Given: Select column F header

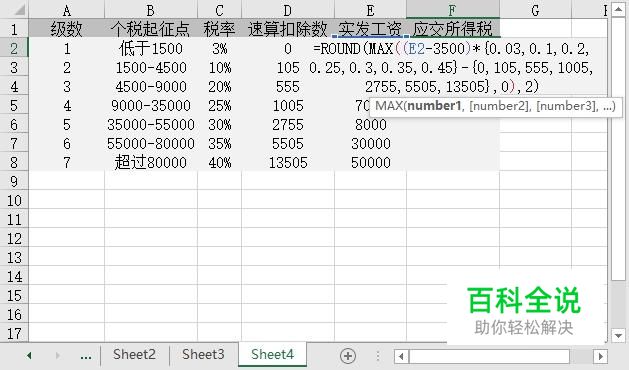Looking at the screenshot, I should pyautogui.click(x=453, y=10).
